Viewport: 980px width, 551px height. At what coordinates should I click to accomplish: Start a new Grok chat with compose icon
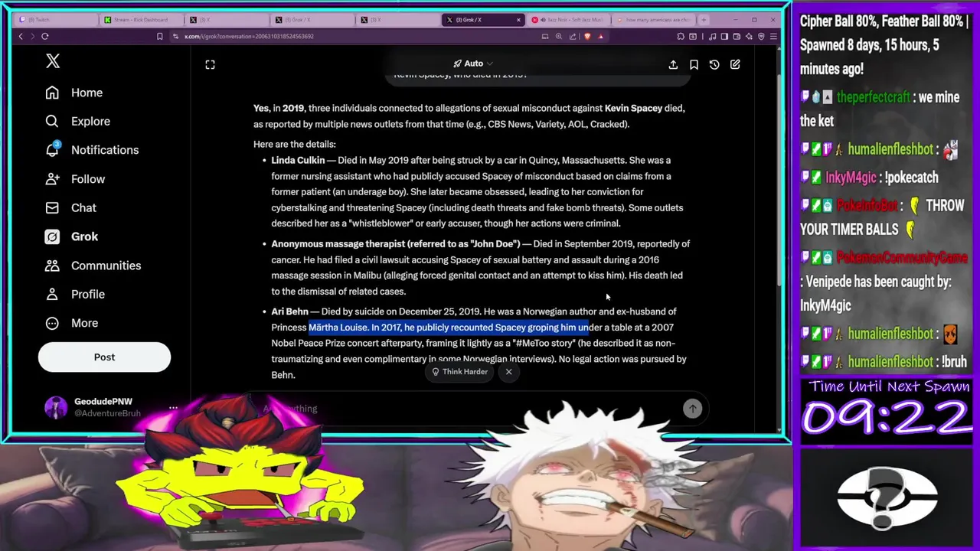735,65
